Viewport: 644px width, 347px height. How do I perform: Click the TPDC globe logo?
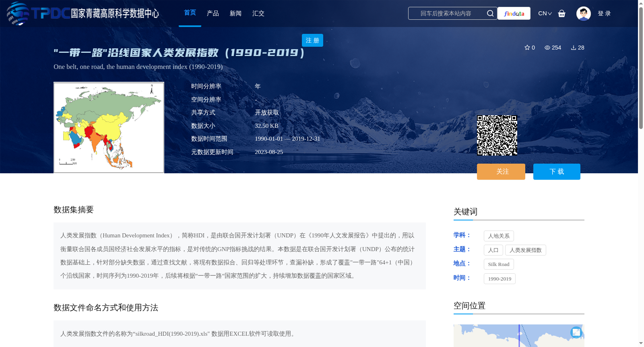[18, 13]
